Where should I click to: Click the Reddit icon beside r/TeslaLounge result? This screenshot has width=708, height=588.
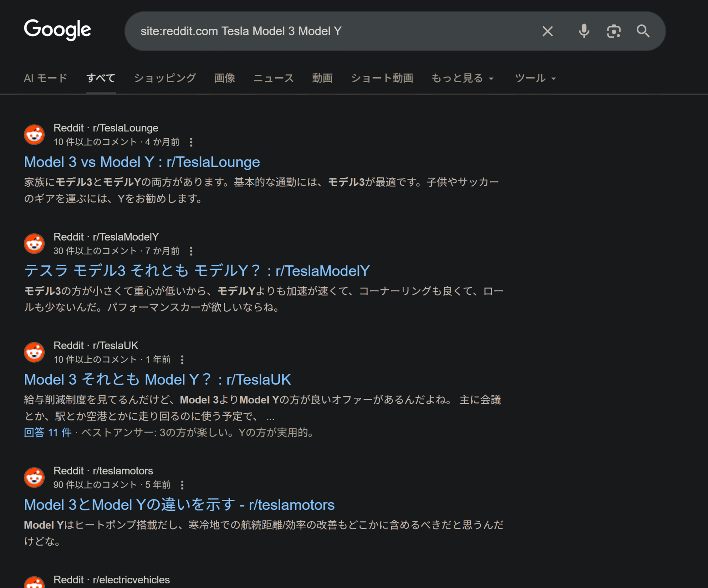(34, 135)
